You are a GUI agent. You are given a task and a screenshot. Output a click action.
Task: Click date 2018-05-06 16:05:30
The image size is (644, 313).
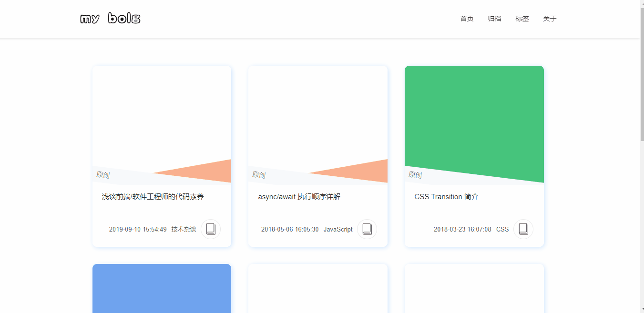tap(290, 229)
